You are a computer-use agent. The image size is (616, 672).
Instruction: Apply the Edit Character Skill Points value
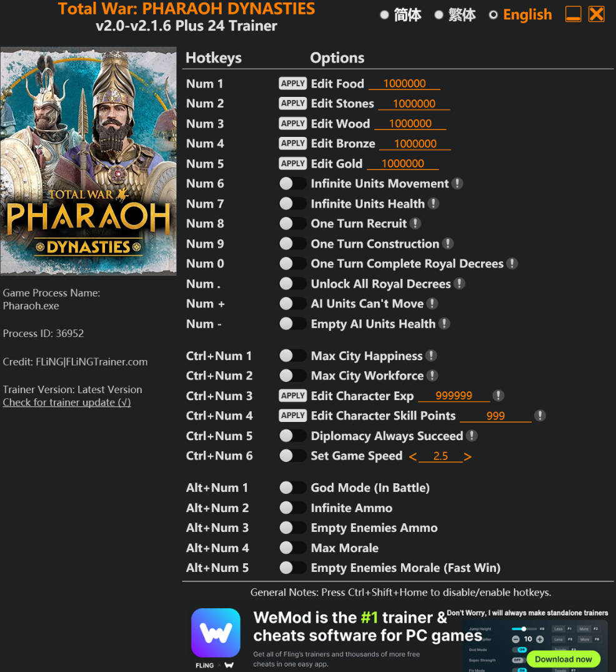tap(292, 415)
